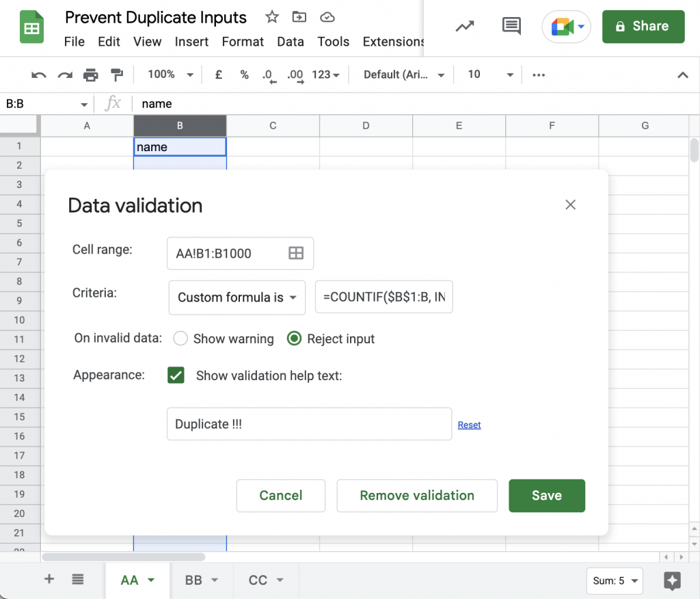Check the cloud document status icon

click(327, 17)
